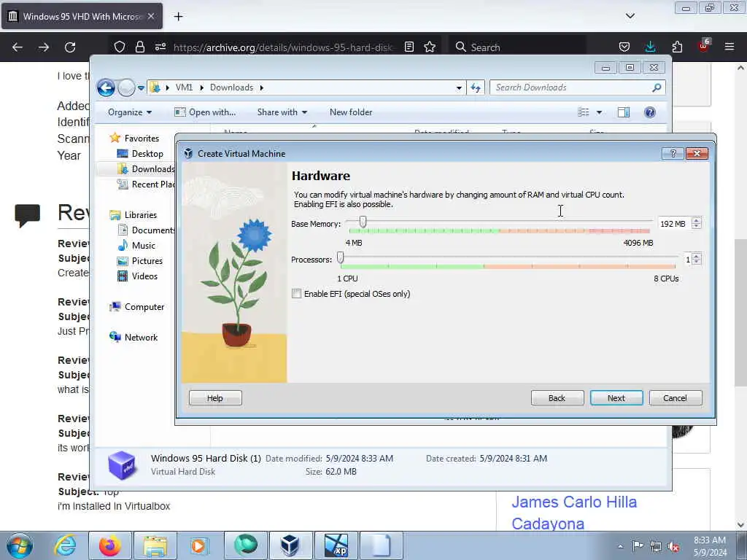Go back in the Explorer window
The image size is (747, 560).
106,87
